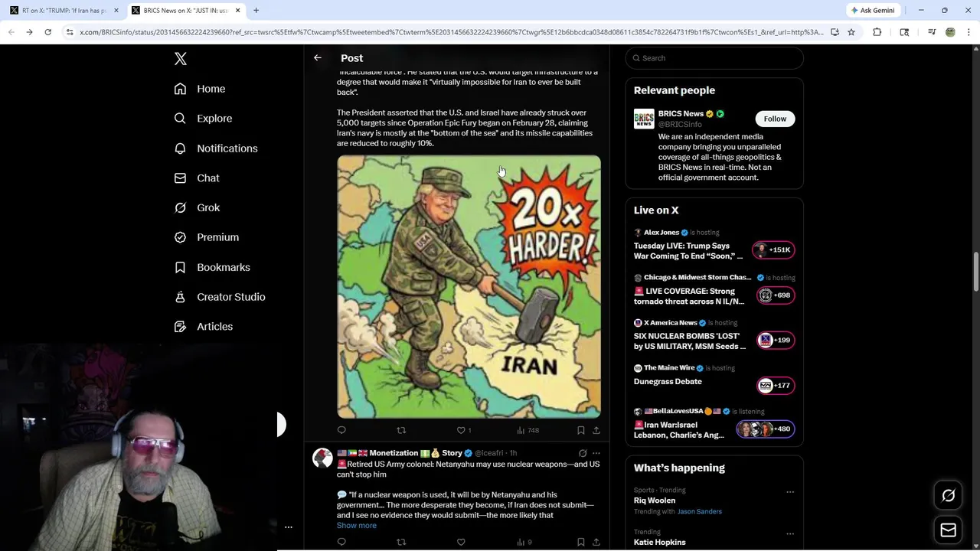Reply to the BRICS News post
980x551 pixels.
tap(341, 430)
